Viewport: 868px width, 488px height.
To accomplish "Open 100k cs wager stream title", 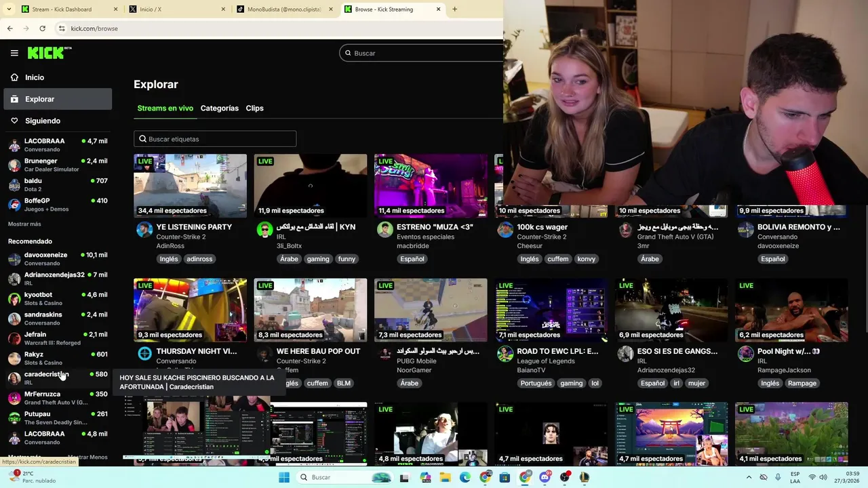I will [x=542, y=227].
